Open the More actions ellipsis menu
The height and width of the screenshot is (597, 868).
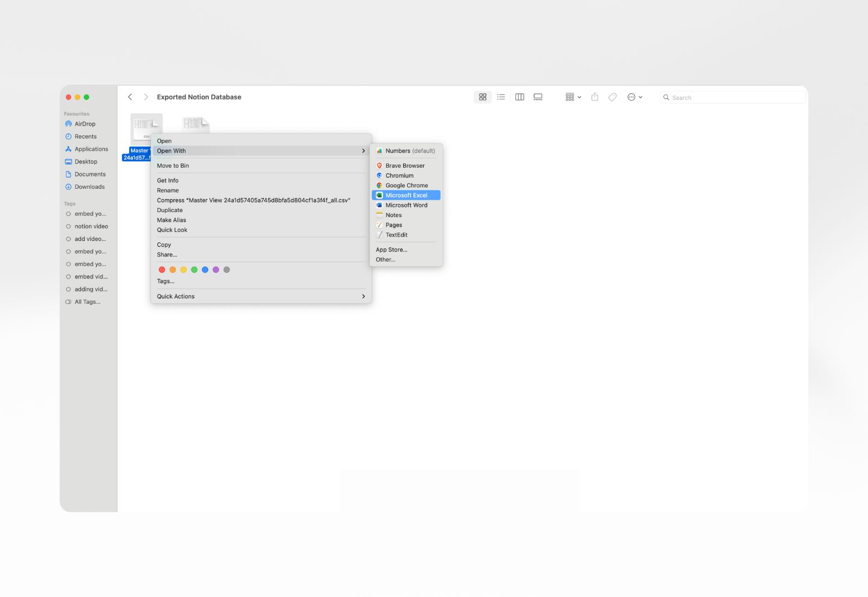pos(634,97)
